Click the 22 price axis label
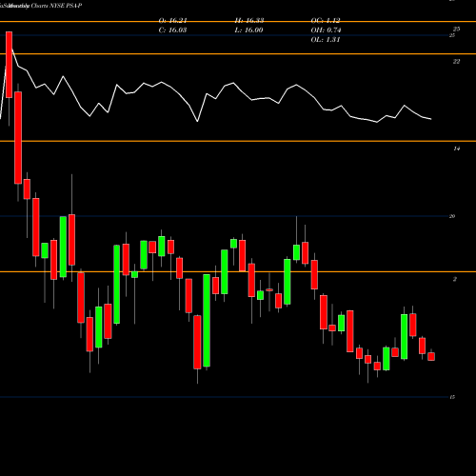 [456, 62]
